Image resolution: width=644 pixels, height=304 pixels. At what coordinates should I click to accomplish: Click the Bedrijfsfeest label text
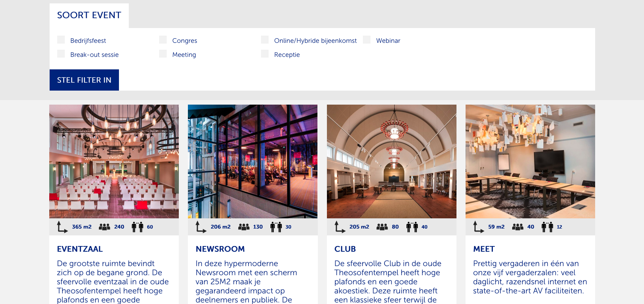click(88, 41)
